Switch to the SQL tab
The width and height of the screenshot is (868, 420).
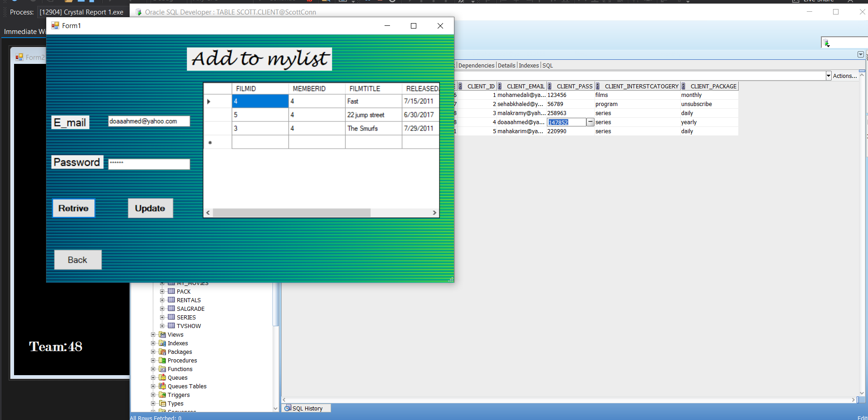547,65
